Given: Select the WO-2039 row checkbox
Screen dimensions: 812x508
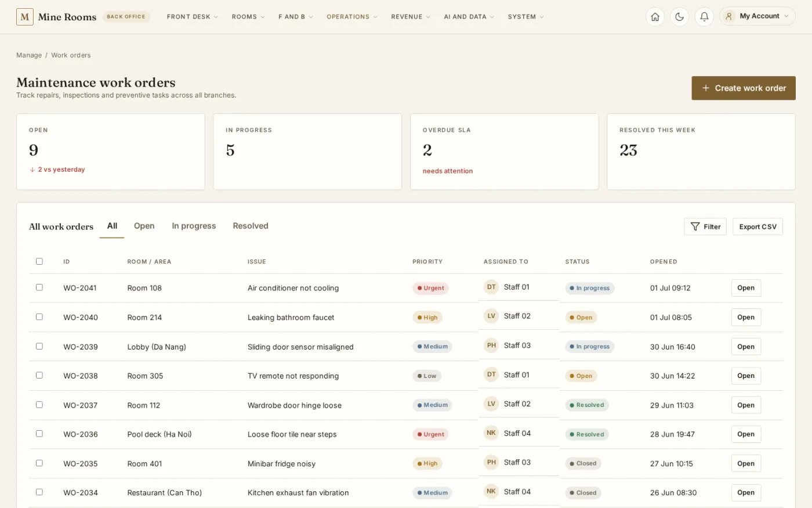Looking at the screenshot, I should click(39, 346).
